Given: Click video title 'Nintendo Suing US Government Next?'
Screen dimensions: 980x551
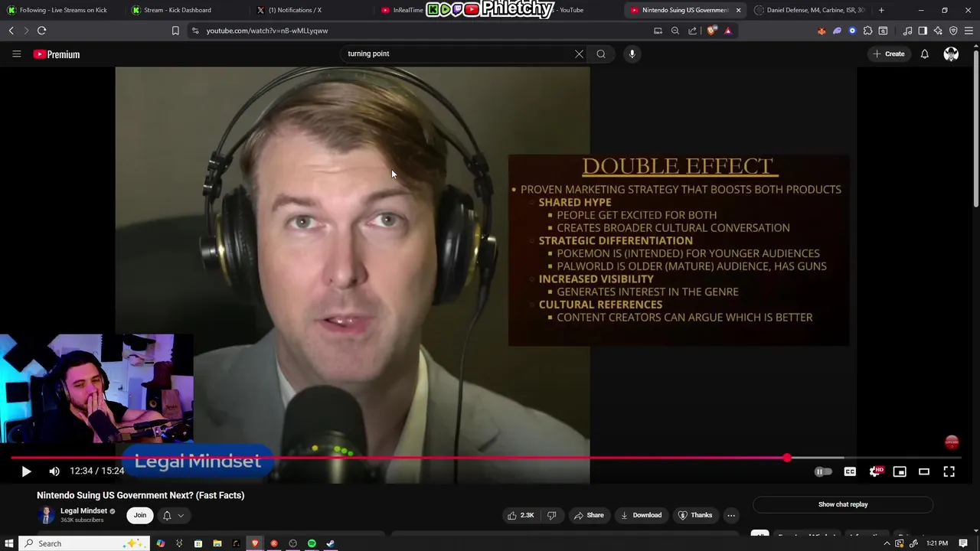Looking at the screenshot, I should [x=140, y=495].
